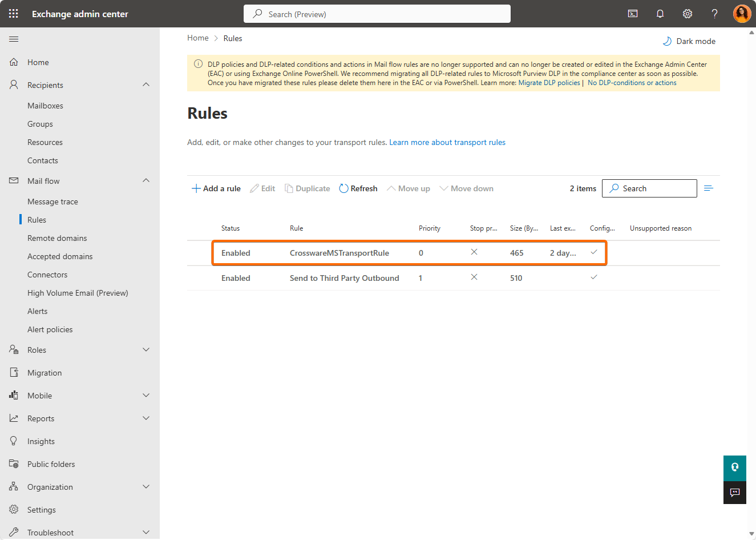The image size is (756, 540).
Task: Go to Connectors page
Action: click(x=47, y=275)
